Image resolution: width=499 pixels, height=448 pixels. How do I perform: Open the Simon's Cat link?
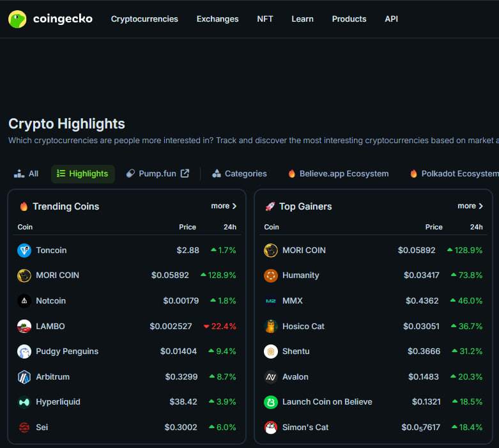[x=305, y=428]
